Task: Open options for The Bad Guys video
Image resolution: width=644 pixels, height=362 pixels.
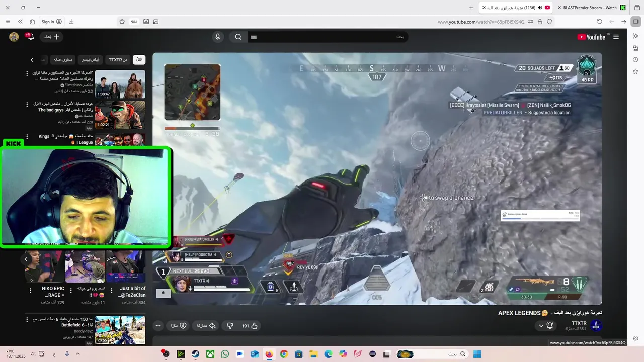Action: 27,105
